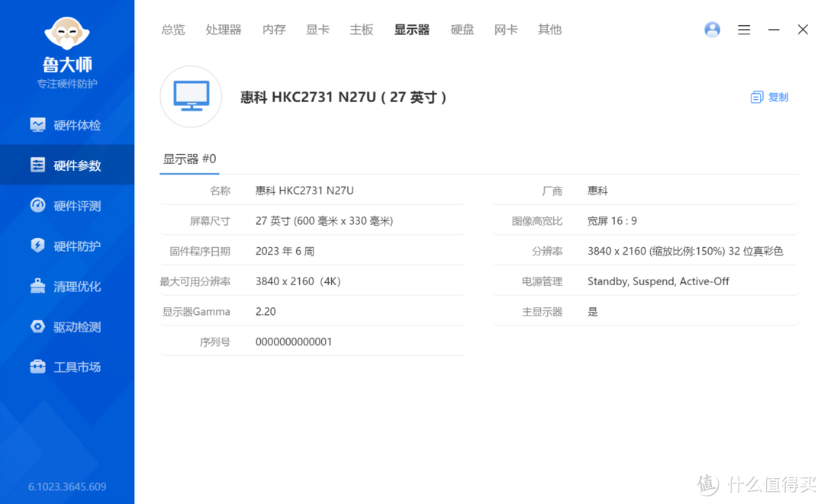Viewport: 824px width, 504px height.
Task: Click the 复制 copy button
Action: (769, 97)
